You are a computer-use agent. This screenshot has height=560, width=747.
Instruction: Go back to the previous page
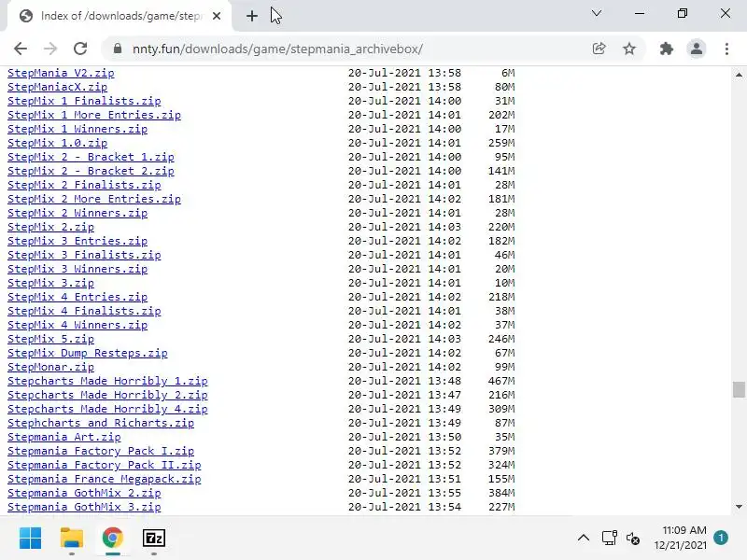tap(21, 49)
